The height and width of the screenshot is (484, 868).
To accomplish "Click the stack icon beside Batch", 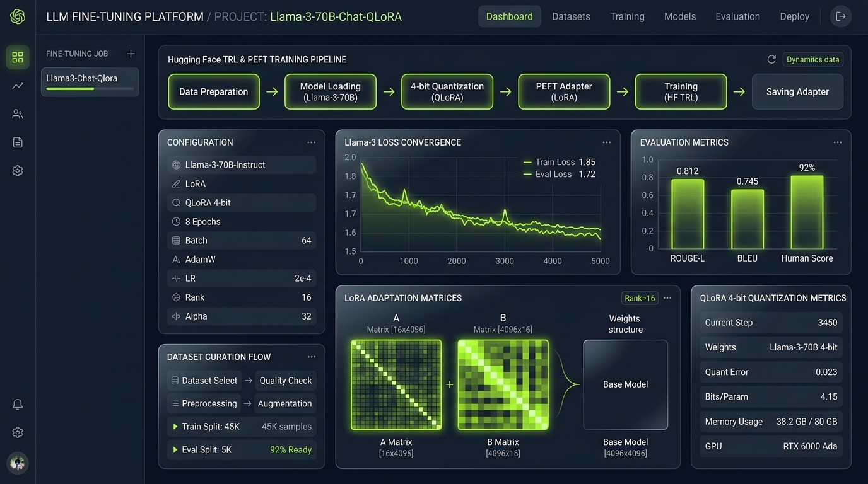I will 176,241.
